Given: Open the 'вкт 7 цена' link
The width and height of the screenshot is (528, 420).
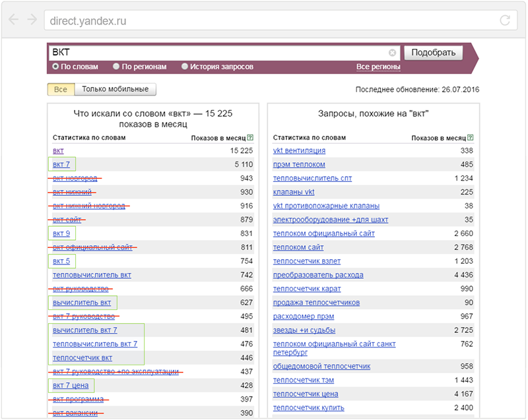Looking at the screenshot, I should coord(71,385).
